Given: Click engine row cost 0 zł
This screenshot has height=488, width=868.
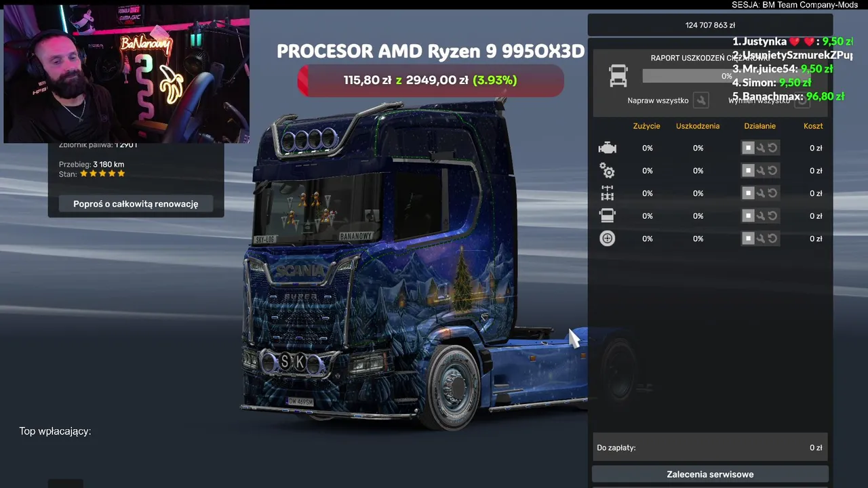Looking at the screenshot, I should pyautogui.click(x=816, y=148).
